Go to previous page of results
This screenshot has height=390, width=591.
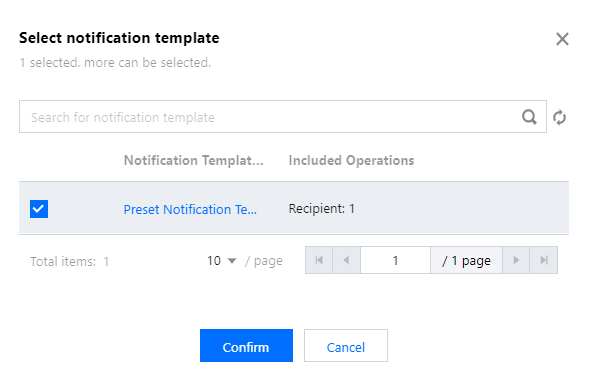pos(346,260)
